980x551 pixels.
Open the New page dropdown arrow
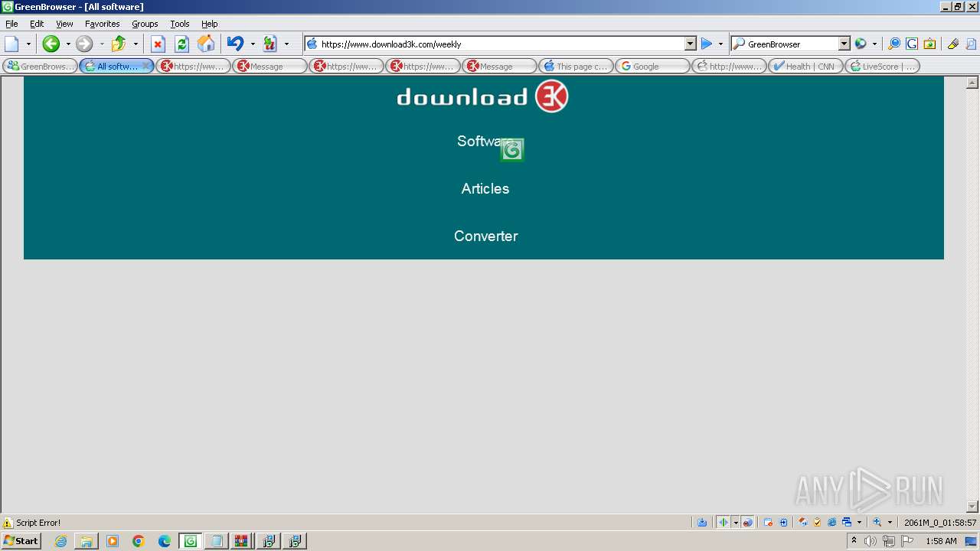[28, 44]
